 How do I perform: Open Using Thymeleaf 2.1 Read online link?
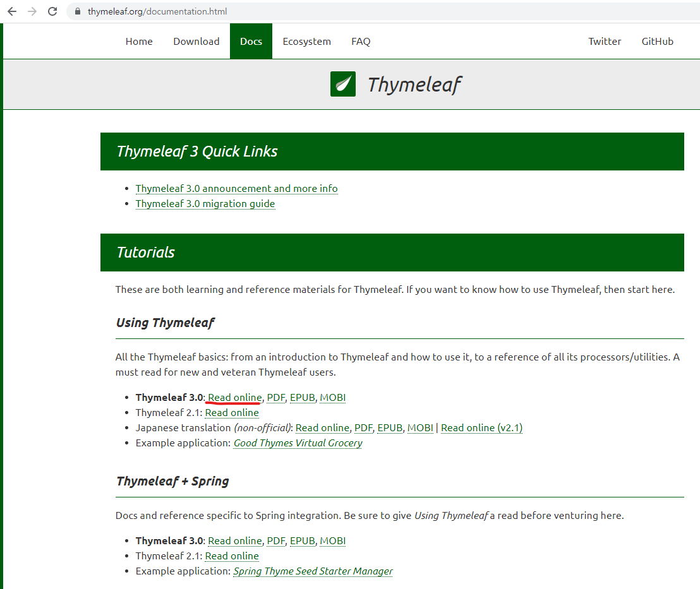[x=232, y=413]
